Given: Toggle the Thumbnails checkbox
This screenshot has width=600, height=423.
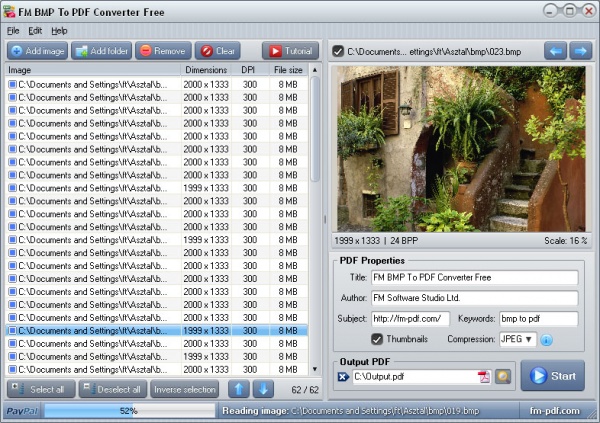Looking at the screenshot, I should pos(377,340).
